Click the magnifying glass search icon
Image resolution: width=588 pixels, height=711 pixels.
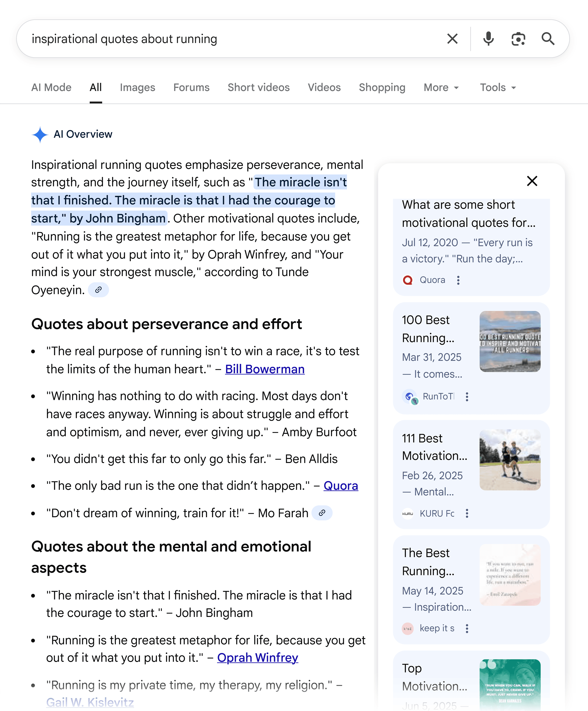click(x=548, y=39)
